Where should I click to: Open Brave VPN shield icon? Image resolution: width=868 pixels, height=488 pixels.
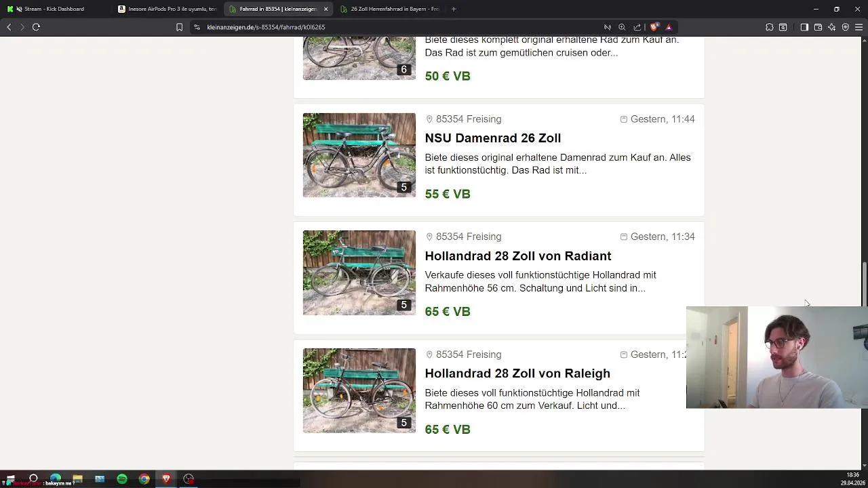tap(845, 27)
